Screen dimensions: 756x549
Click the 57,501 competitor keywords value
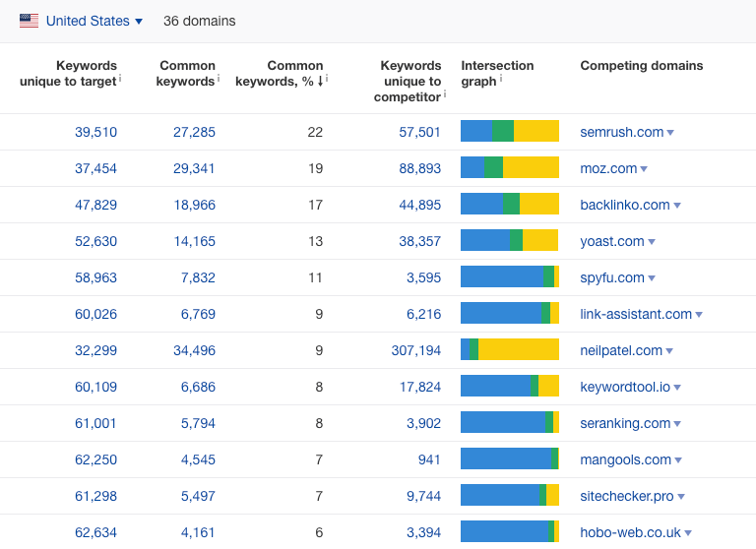(x=420, y=132)
